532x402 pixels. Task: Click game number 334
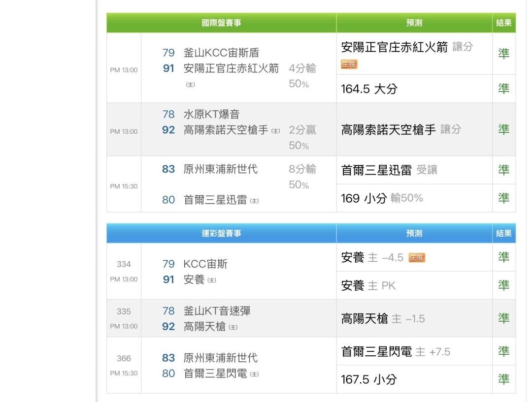(x=124, y=264)
